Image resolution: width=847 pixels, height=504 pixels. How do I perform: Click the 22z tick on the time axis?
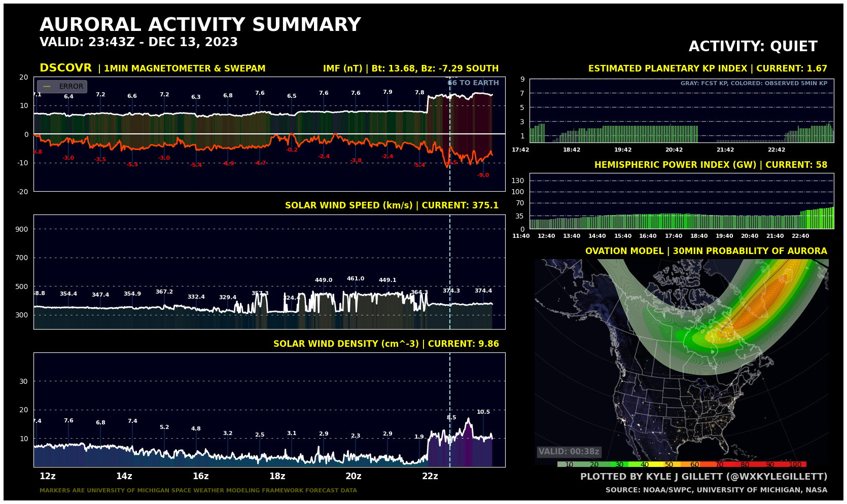(x=430, y=477)
